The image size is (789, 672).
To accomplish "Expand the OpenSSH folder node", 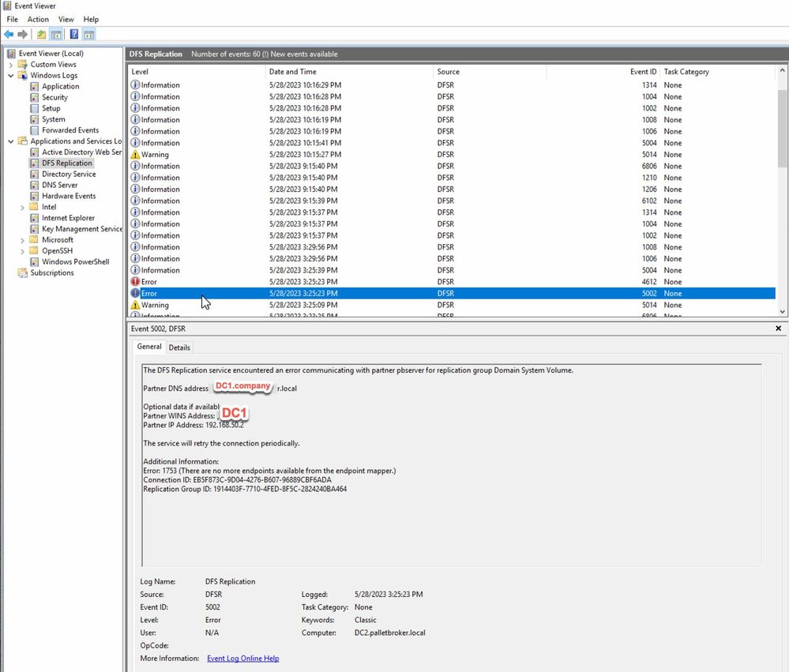I will click(22, 251).
